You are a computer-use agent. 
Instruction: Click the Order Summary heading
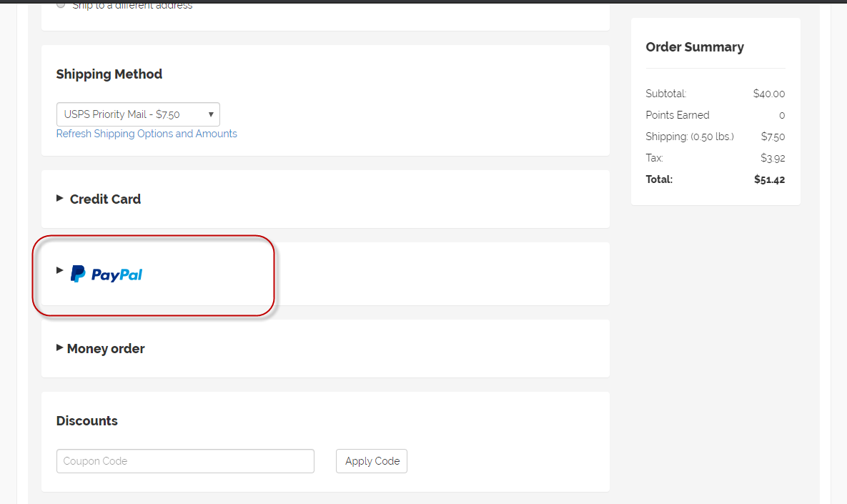click(695, 47)
